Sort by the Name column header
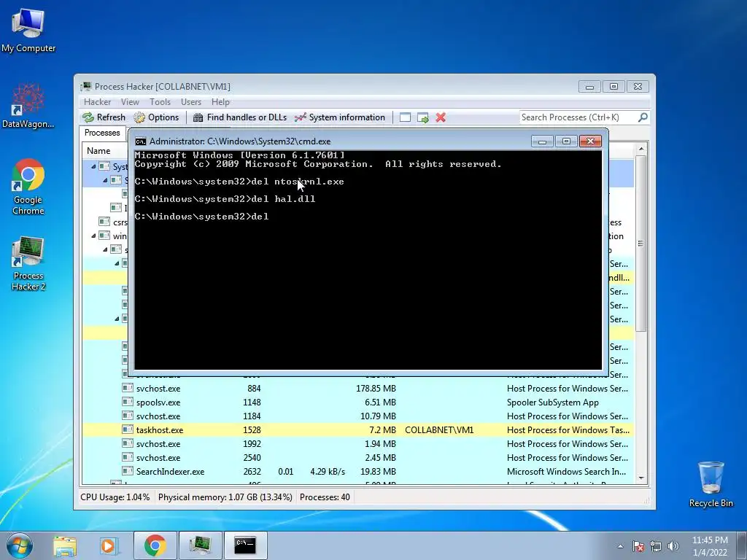This screenshot has width=747, height=560. tap(98, 151)
